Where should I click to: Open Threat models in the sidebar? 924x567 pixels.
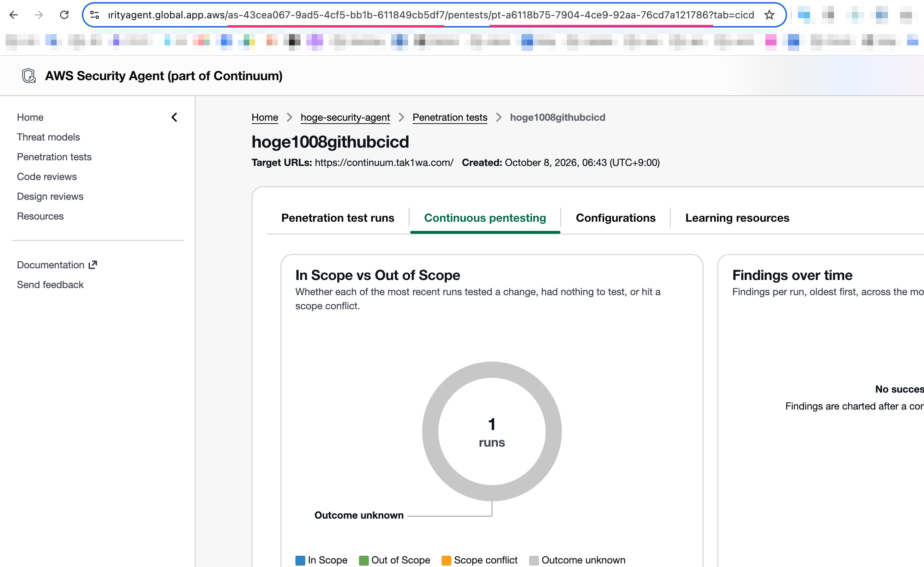(x=48, y=137)
